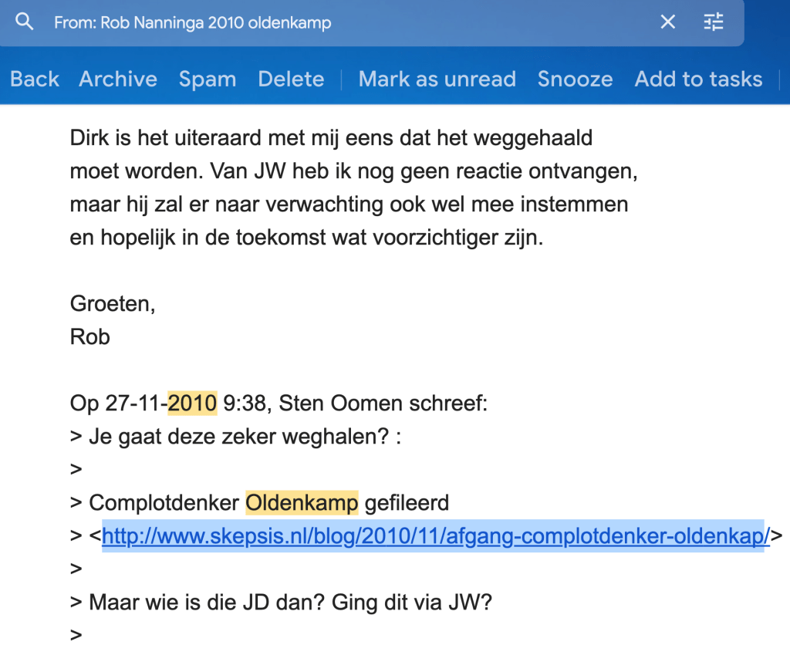Image resolution: width=790 pixels, height=672 pixels.
Task: Snooze the current email
Action: (575, 79)
